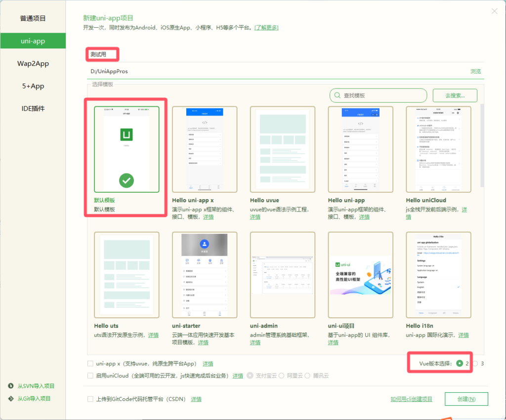Viewport: 506px width, 420px height.
Task: Enable the uni-app x checkbox
Action: [90, 364]
